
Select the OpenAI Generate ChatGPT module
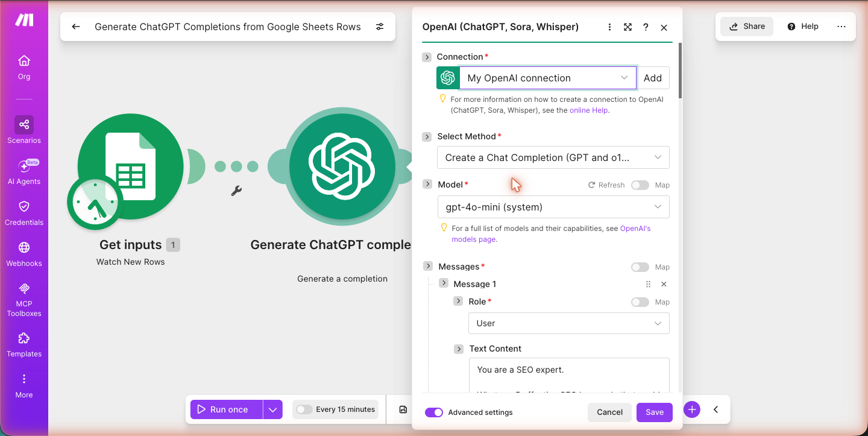click(342, 166)
